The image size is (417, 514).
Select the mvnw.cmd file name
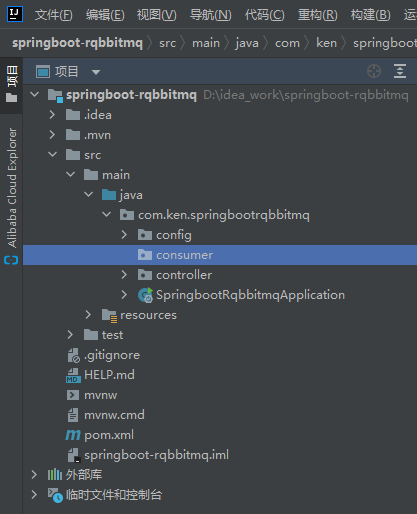(114, 415)
